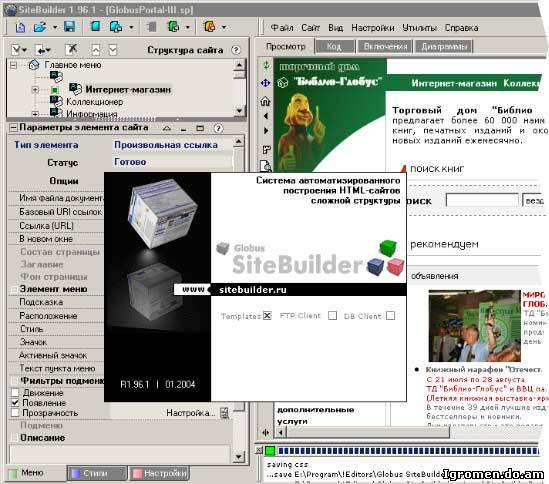549x484 pixels.
Task: Click the preview's horizontal scrollbar thumb
Action: [368, 433]
